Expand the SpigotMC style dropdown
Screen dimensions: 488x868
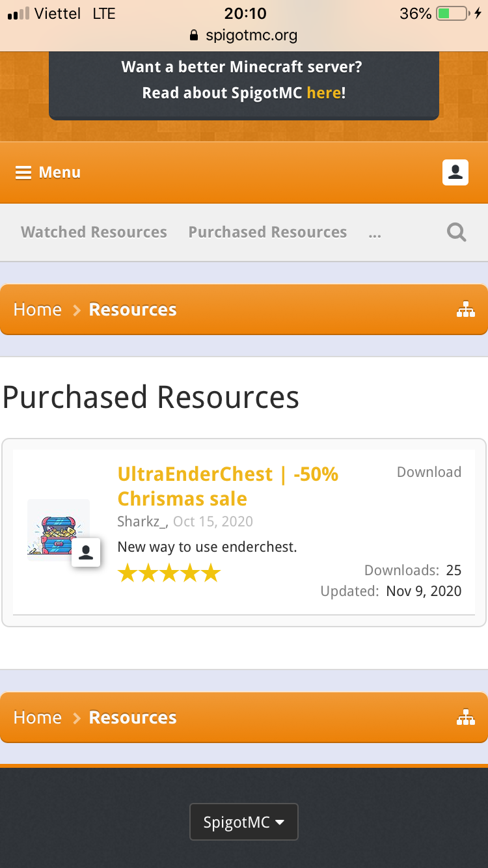244,822
